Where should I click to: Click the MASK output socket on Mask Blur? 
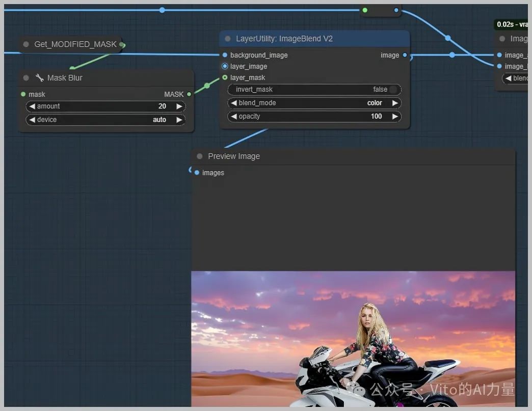point(189,94)
